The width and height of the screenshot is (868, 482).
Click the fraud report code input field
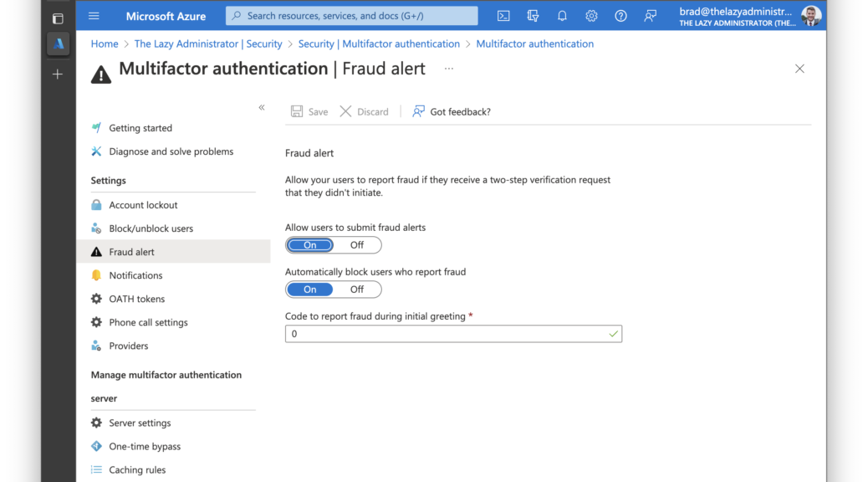coord(453,334)
